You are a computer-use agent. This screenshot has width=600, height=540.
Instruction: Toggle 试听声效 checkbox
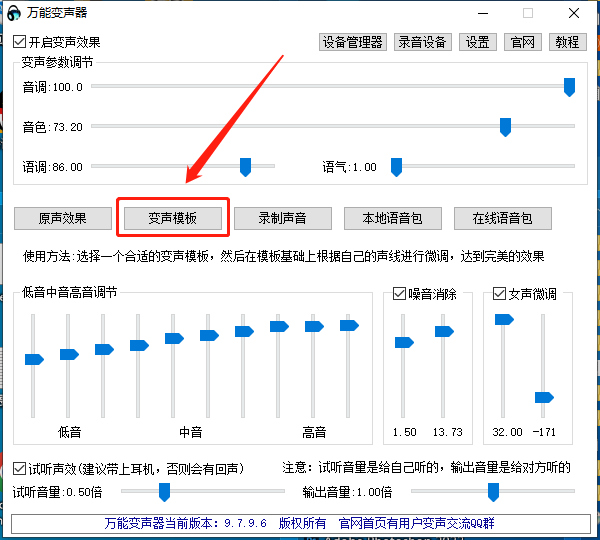coord(20,468)
